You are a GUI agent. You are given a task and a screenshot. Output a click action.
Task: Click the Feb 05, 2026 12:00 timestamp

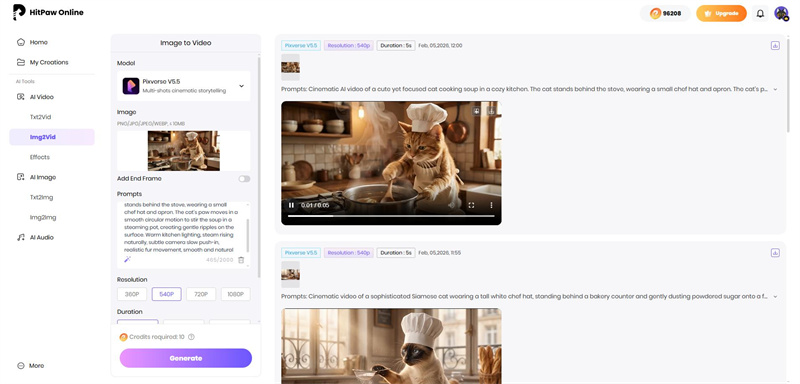(440, 45)
